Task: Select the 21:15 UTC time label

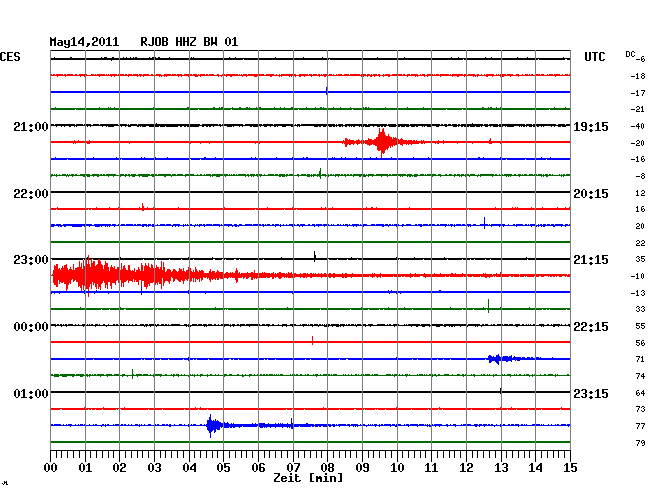Action: (591, 260)
